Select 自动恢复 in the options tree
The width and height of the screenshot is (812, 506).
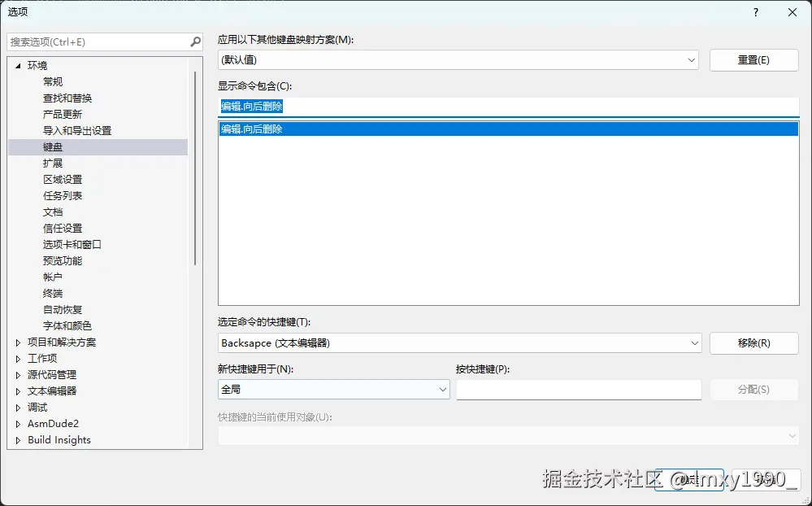63,309
